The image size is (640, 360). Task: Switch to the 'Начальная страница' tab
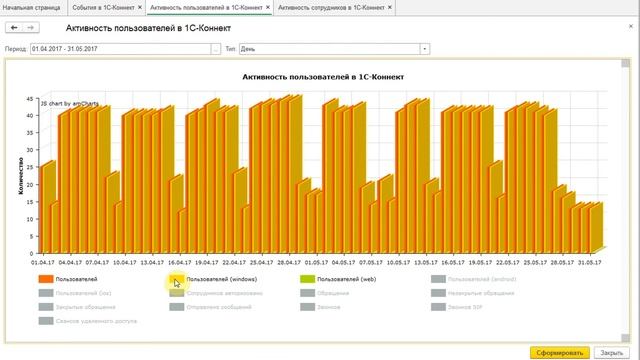(31, 7)
